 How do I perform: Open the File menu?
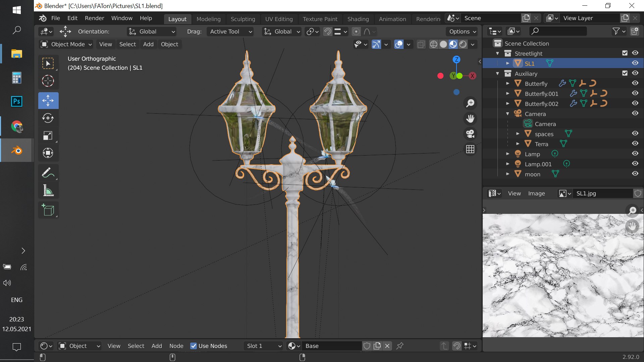(x=56, y=18)
